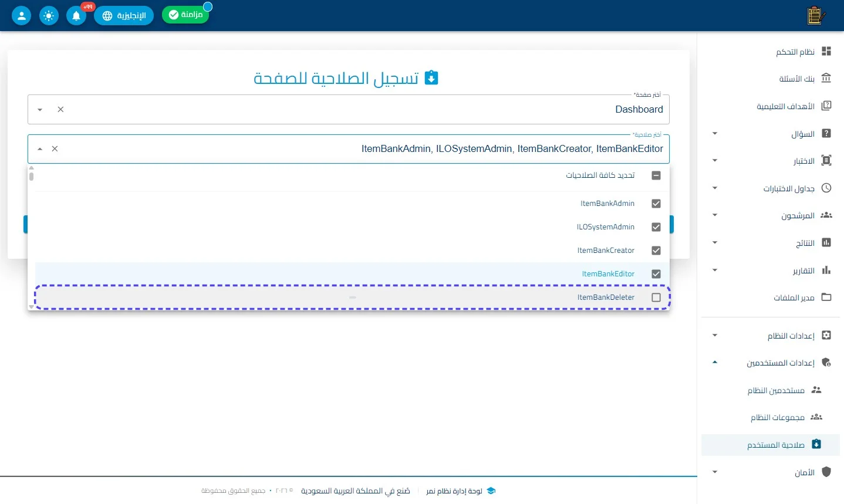844x504 pixels.
Task: Open the page dropdown arrow beside Dashboard
Action: coord(40,110)
